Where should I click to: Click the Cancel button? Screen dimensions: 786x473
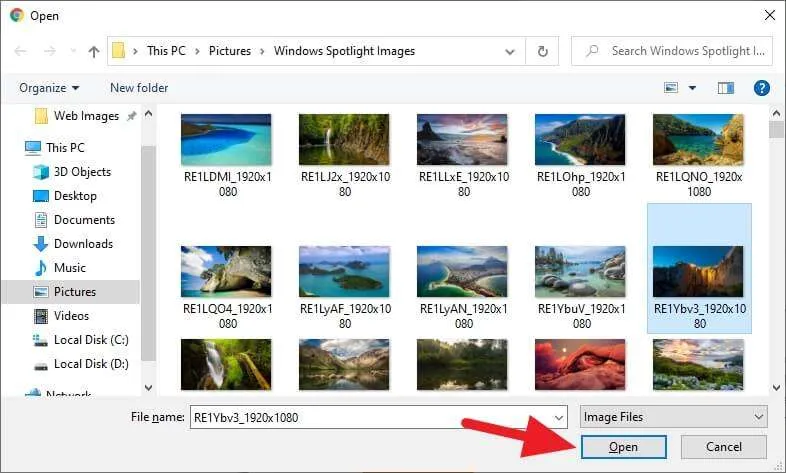(723, 447)
